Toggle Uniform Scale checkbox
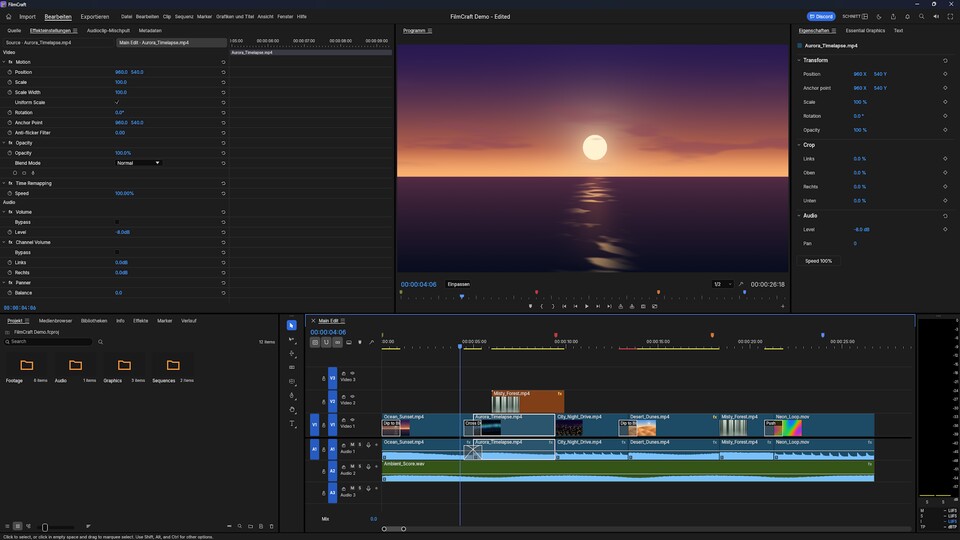 click(x=117, y=102)
